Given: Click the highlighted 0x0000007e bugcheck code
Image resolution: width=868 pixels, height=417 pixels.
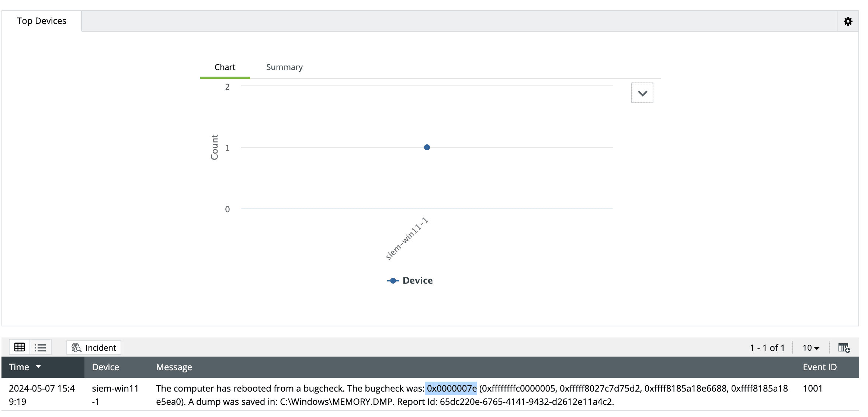Looking at the screenshot, I should [x=451, y=388].
